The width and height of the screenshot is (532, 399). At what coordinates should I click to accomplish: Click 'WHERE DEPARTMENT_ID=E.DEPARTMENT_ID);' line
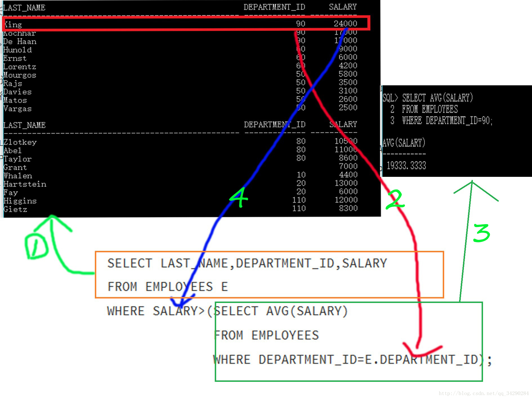[352, 360]
